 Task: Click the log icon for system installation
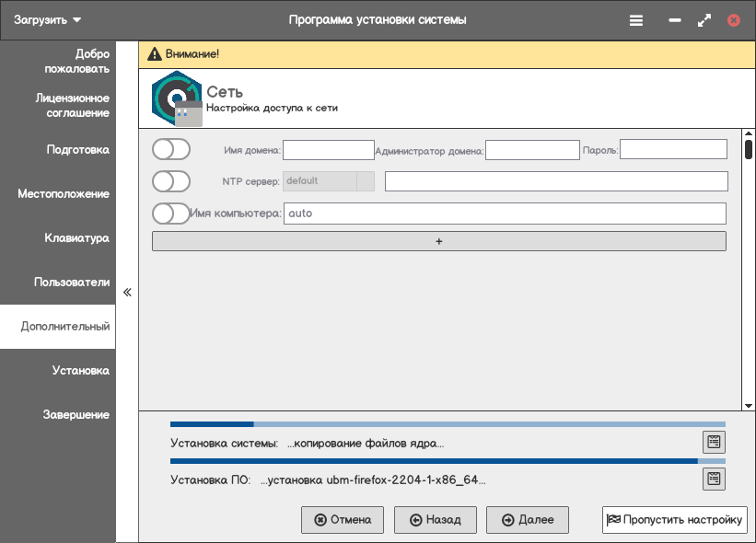tap(714, 443)
